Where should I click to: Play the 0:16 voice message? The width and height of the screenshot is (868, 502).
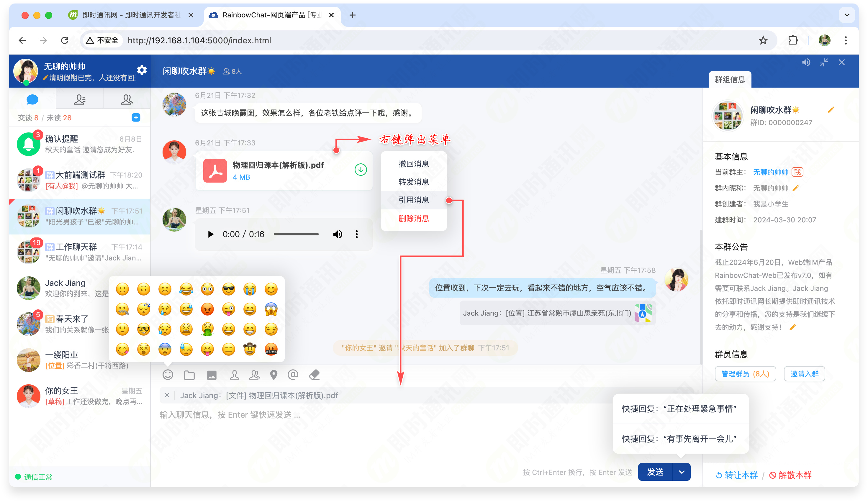click(x=210, y=234)
